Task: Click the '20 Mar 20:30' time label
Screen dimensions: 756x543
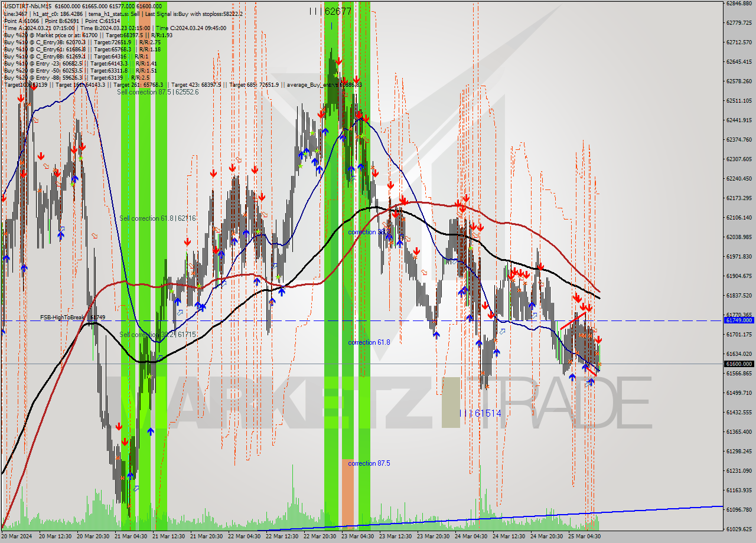Action: click(93, 537)
